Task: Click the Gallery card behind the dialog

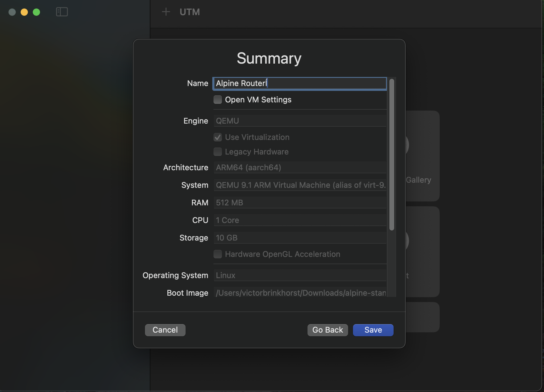Action: pyautogui.click(x=422, y=156)
